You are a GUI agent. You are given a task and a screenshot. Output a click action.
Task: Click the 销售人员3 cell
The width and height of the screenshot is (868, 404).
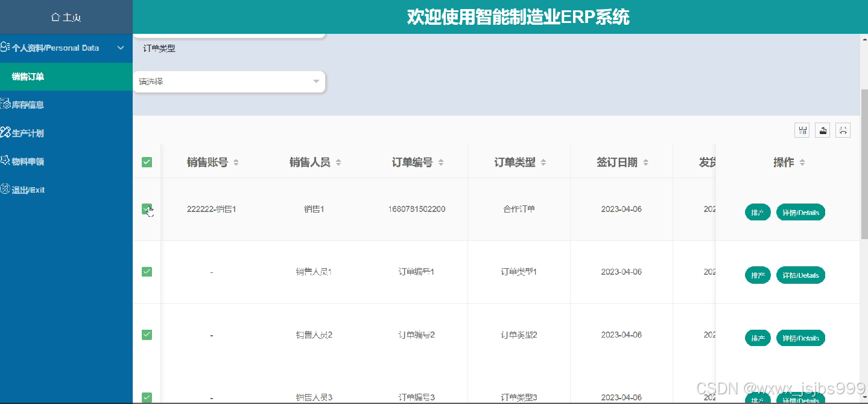click(314, 397)
